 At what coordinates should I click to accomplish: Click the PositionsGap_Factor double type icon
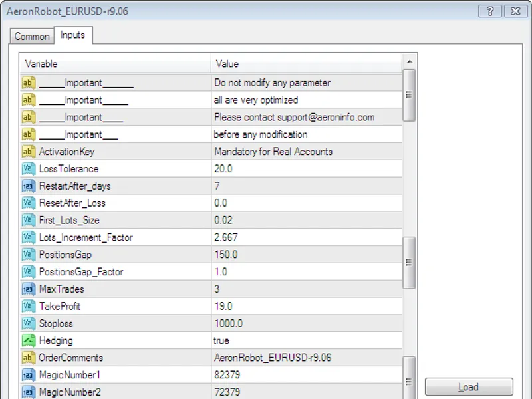point(29,272)
